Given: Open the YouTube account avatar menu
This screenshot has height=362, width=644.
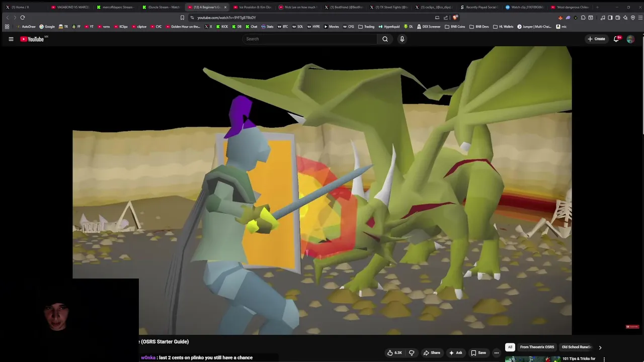Looking at the screenshot, I should click(x=630, y=39).
